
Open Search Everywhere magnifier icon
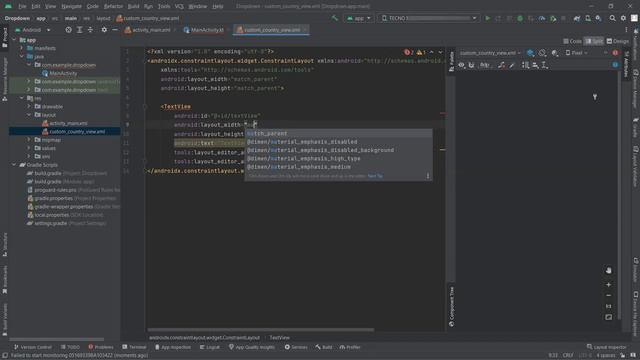click(x=613, y=18)
